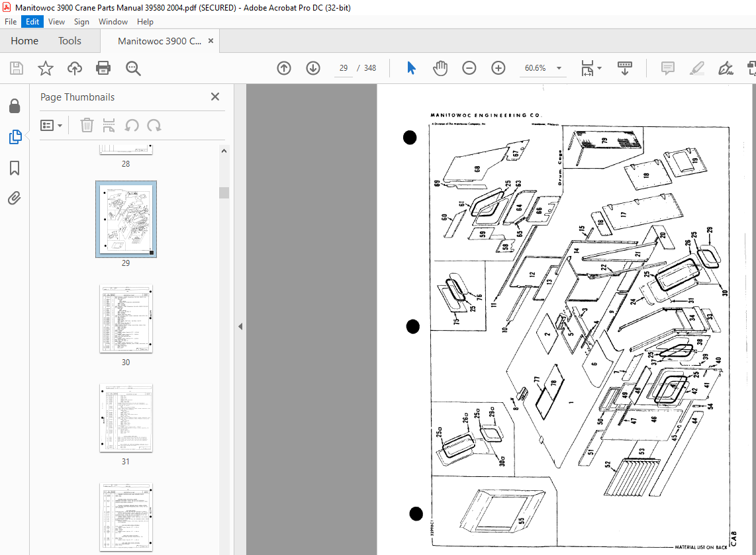Open the thumbnails options menu dropdown
Screen dimensions: 756x555
coord(51,126)
